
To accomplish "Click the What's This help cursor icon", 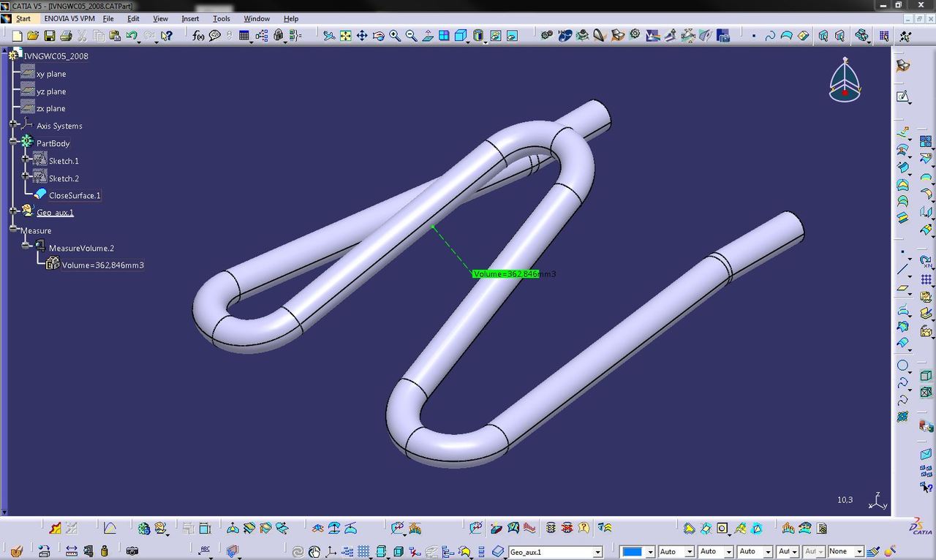I will [167, 35].
